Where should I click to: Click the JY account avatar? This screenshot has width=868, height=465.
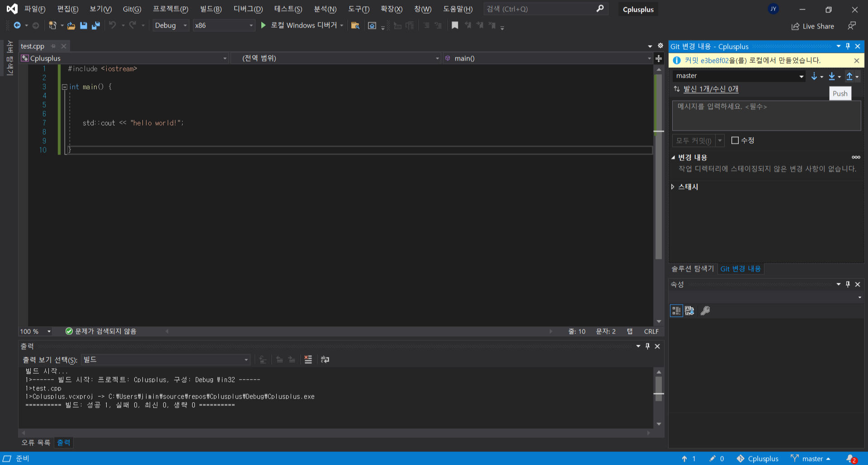(x=773, y=9)
